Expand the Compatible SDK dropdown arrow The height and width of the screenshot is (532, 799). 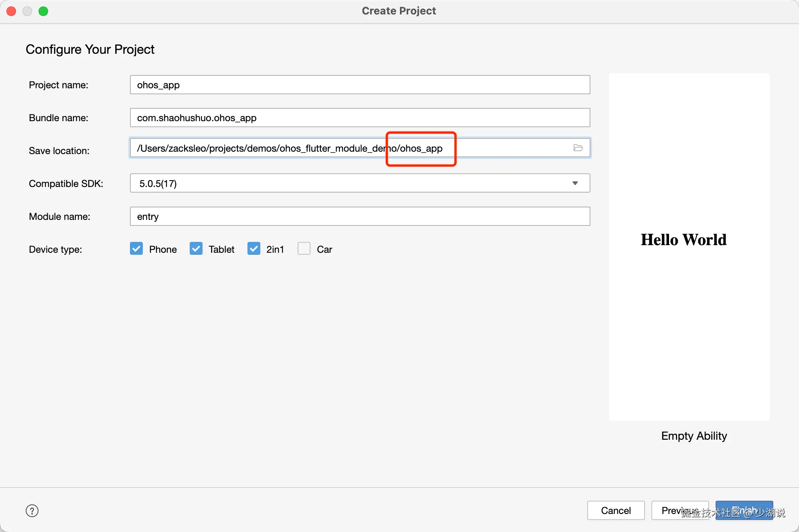coord(575,183)
